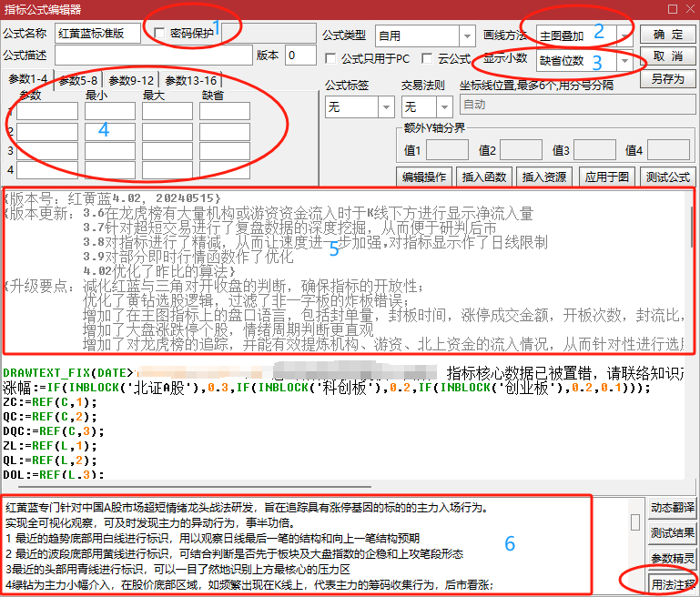Image resolution: width=700 pixels, height=597 pixels.
Task: Click the code line QL:=REF(L,2);
Action: coord(50,460)
